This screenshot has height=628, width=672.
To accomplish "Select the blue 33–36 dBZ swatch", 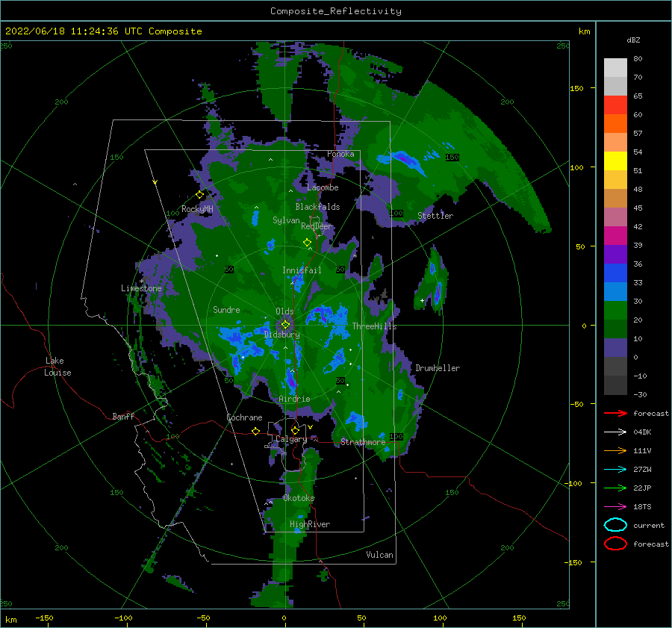I will 615,273.
